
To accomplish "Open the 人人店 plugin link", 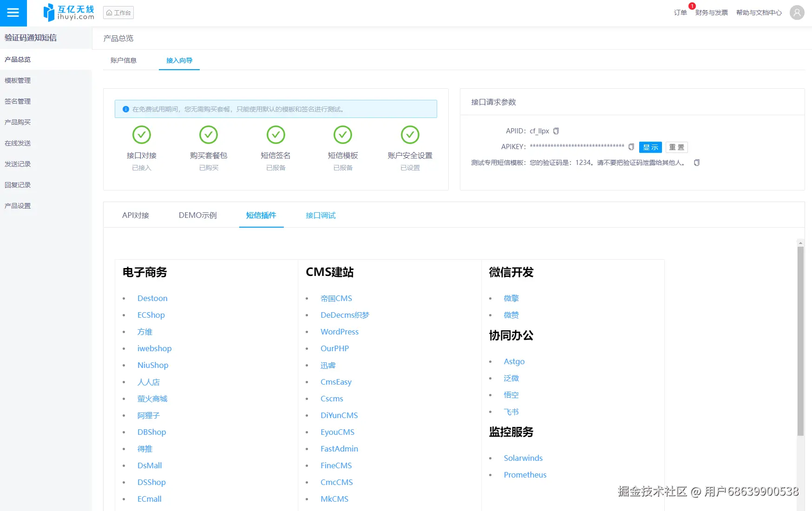I will 149,382.
